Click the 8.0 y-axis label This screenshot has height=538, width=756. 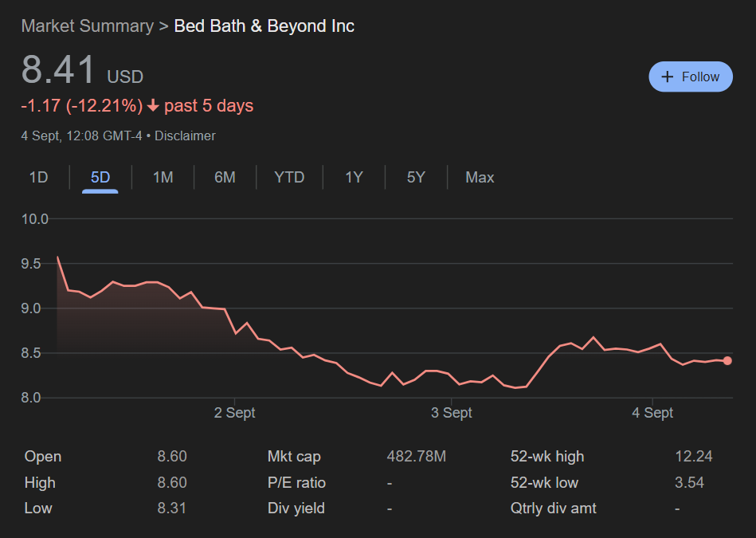click(31, 398)
